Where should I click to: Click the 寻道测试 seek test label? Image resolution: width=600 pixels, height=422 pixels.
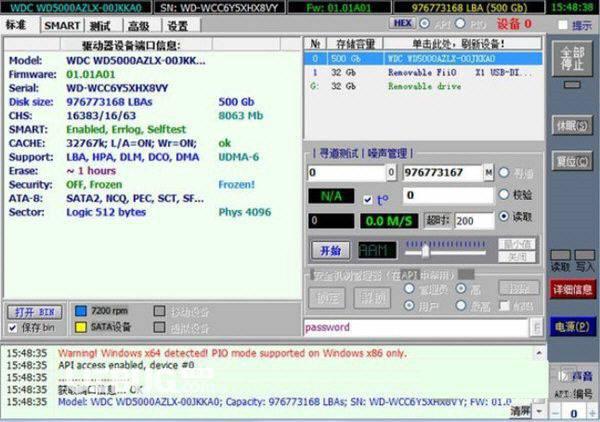click(338, 154)
